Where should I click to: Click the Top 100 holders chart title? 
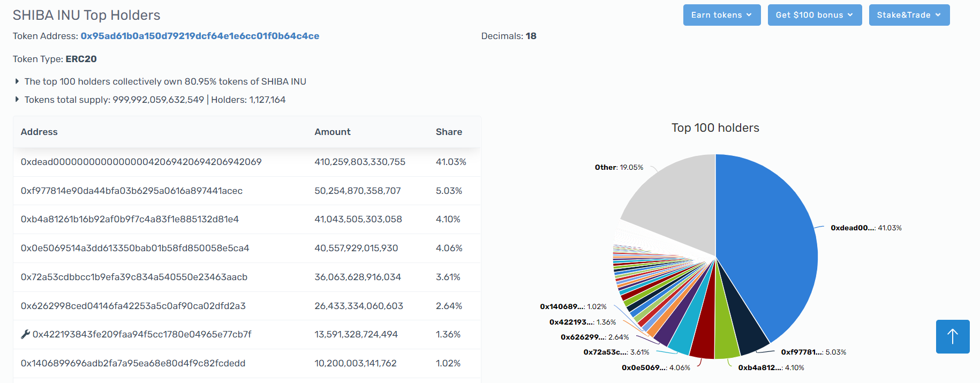tap(715, 127)
